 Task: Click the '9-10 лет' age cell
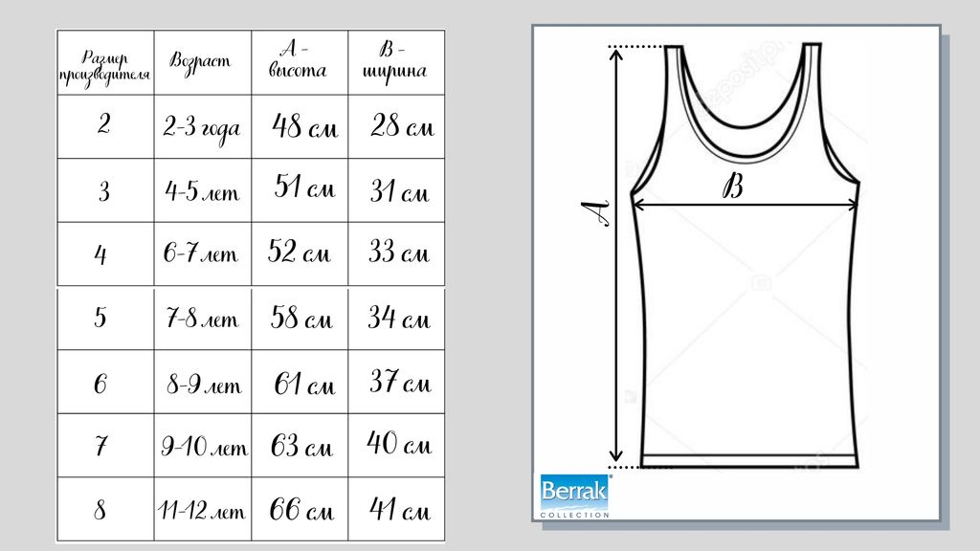203,447
